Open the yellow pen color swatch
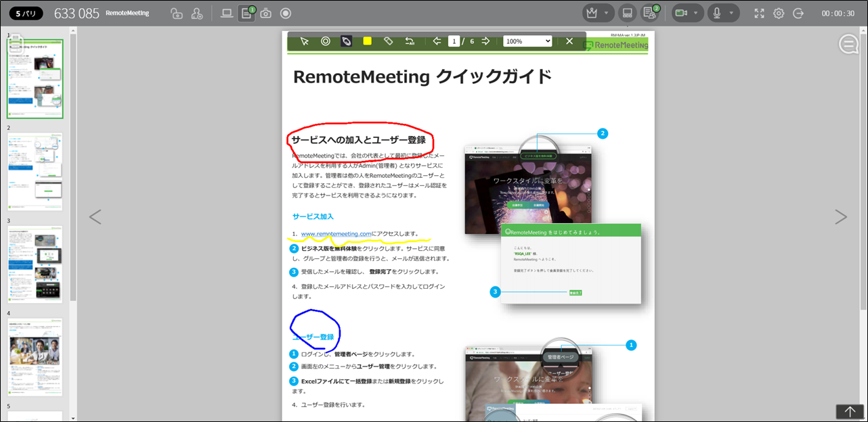This screenshot has height=422, width=868. (x=367, y=41)
